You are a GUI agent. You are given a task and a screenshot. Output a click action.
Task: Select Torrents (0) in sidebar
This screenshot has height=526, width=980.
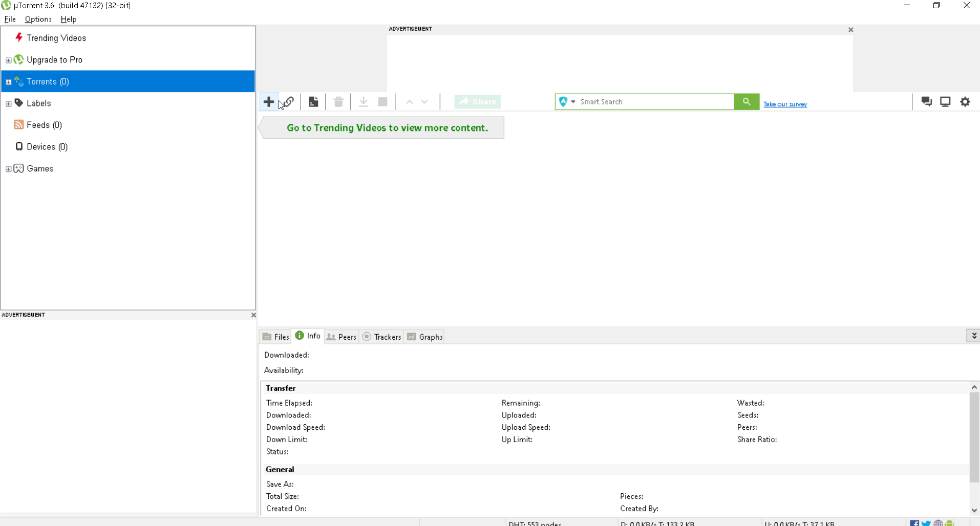point(128,81)
